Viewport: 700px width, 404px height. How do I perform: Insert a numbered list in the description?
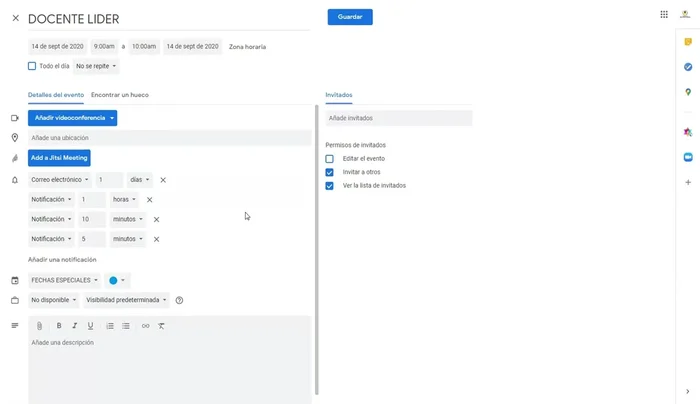[110, 326]
